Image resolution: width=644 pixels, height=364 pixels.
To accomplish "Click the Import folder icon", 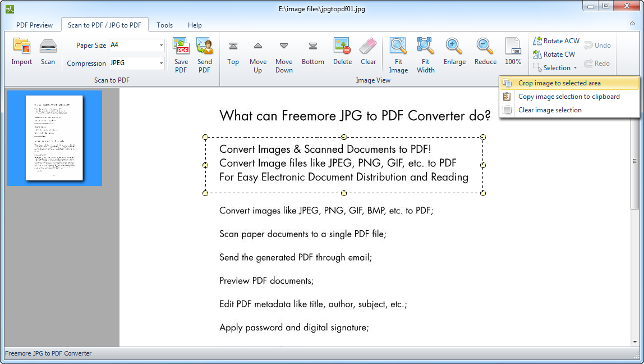I will tap(22, 46).
